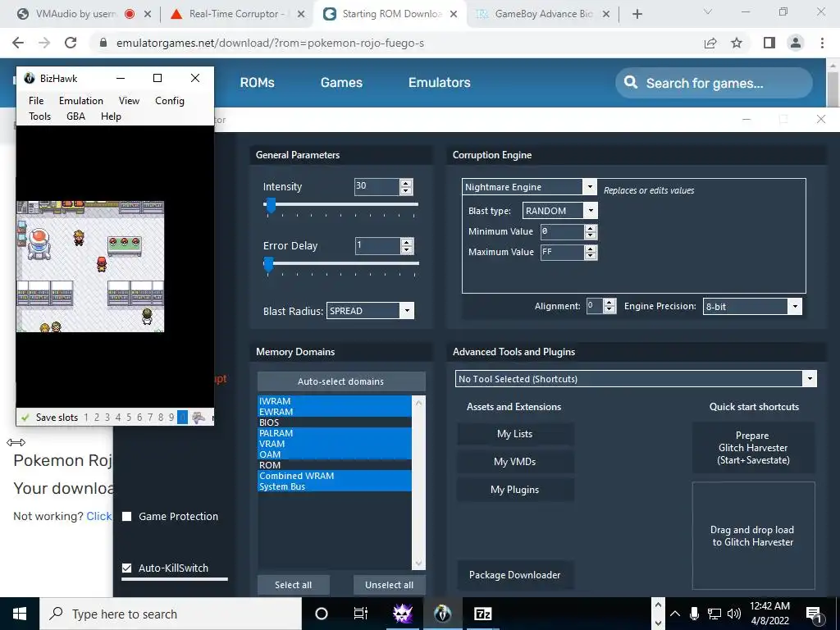Open the Nightmare Engine dropdown
Viewport: 840px width, 630px height.
point(589,187)
